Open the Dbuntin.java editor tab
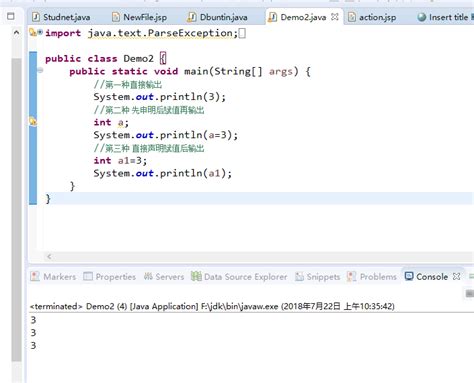 click(217, 17)
